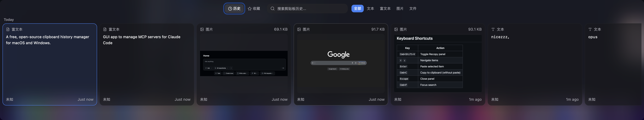This screenshot has width=644, height=120.
Task: Open the 收藏 favorites tab
Action: [x=254, y=9]
